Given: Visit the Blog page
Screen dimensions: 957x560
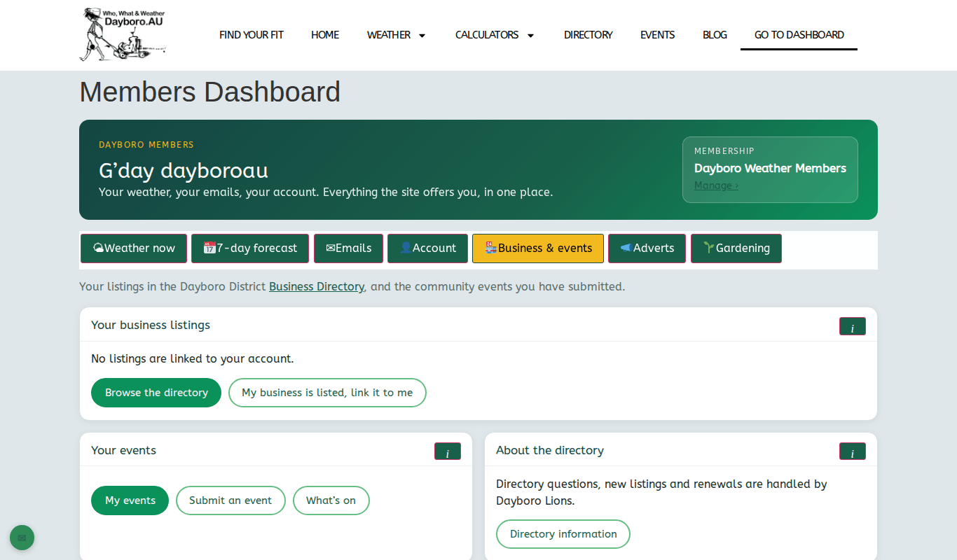Looking at the screenshot, I should [x=715, y=35].
